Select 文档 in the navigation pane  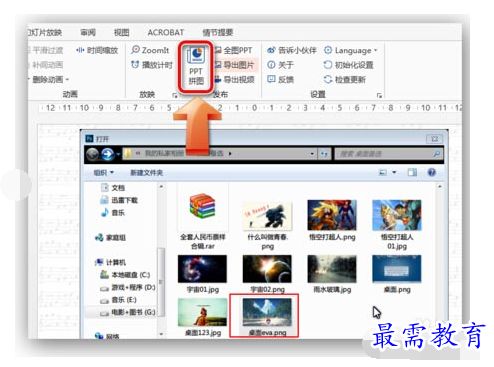pyautogui.click(x=113, y=188)
